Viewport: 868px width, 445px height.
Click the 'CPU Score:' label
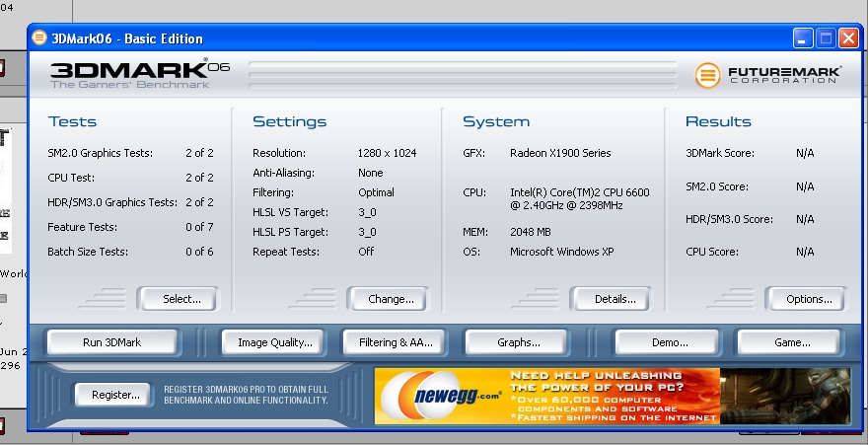tap(712, 252)
